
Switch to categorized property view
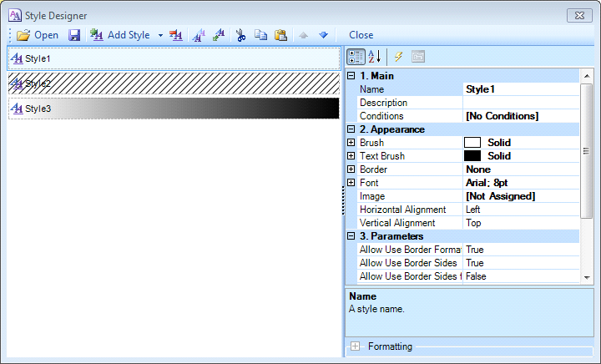(355, 56)
